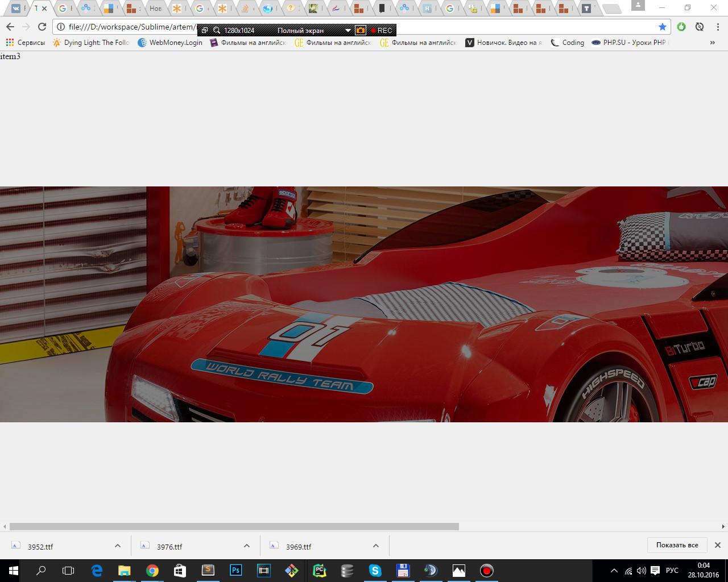Image resolution: width=728 pixels, height=582 pixels.
Task: Open File Explorer from the taskbar
Action: [x=124, y=571]
